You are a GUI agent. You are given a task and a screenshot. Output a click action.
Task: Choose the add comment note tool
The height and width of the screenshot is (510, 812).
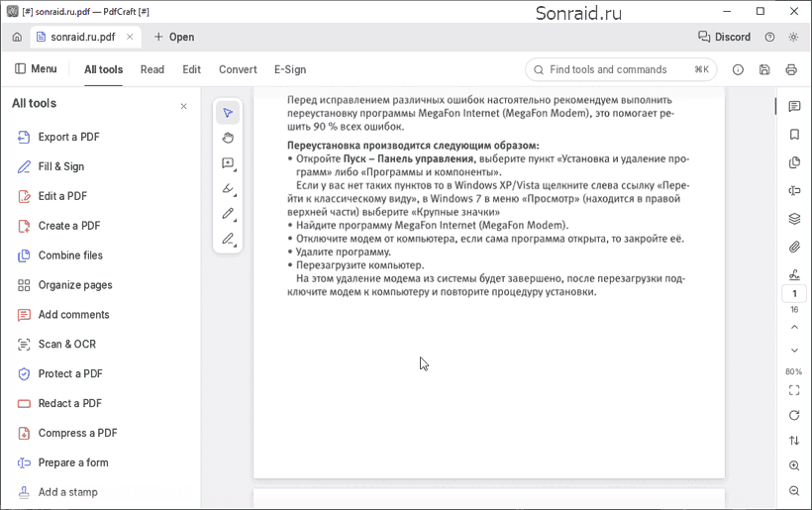pyautogui.click(x=228, y=163)
